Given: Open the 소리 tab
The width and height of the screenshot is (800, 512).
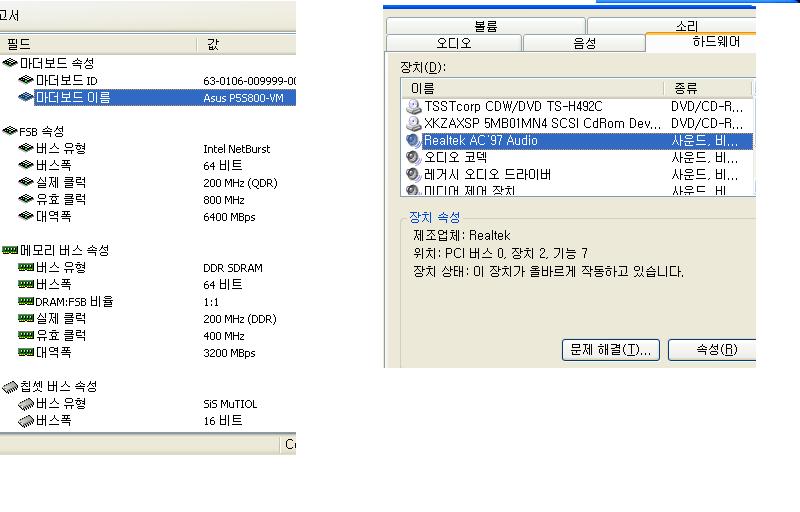Looking at the screenshot, I should pyautogui.click(x=672, y=26).
